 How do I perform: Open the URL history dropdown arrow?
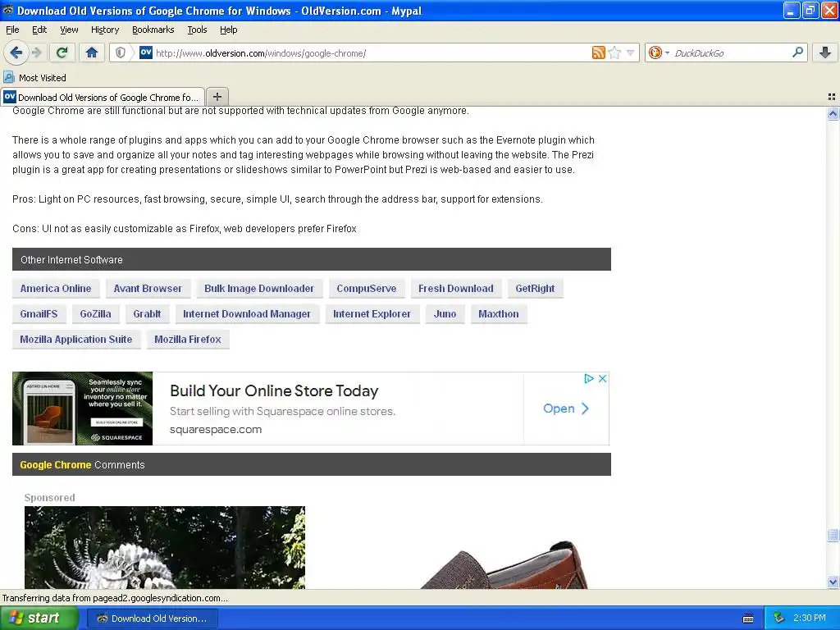[631, 52]
